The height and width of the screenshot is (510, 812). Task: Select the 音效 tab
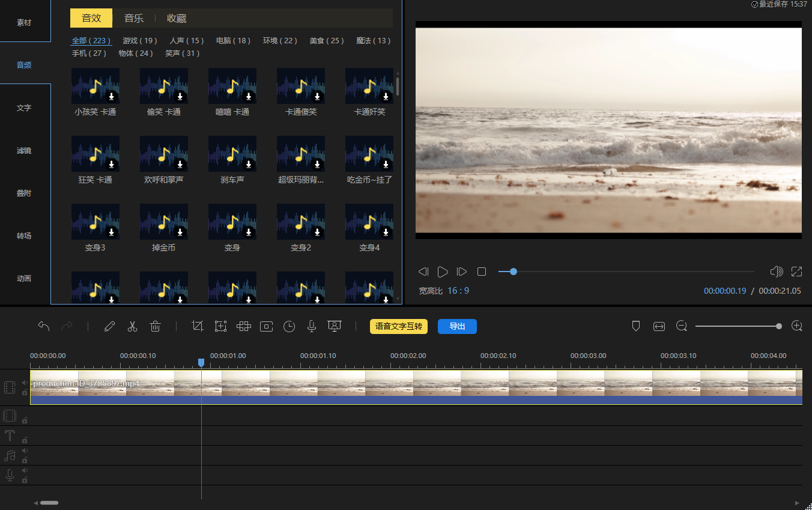pyautogui.click(x=91, y=18)
